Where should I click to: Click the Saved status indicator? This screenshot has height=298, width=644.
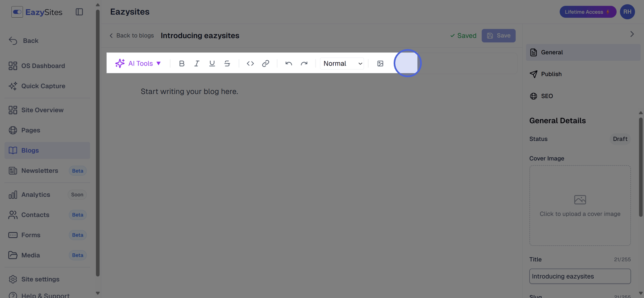tap(463, 35)
